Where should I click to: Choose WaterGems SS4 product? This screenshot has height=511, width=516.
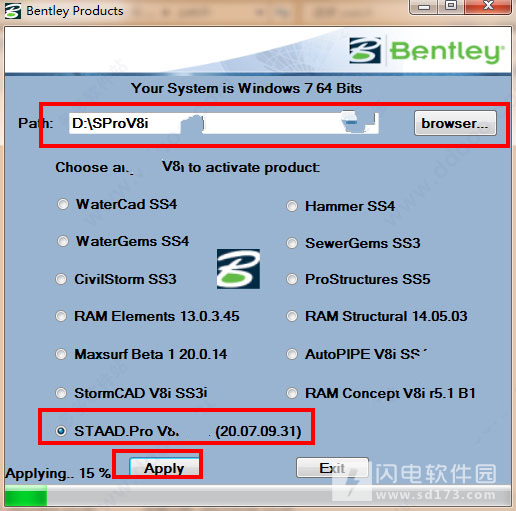tap(63, 241)
